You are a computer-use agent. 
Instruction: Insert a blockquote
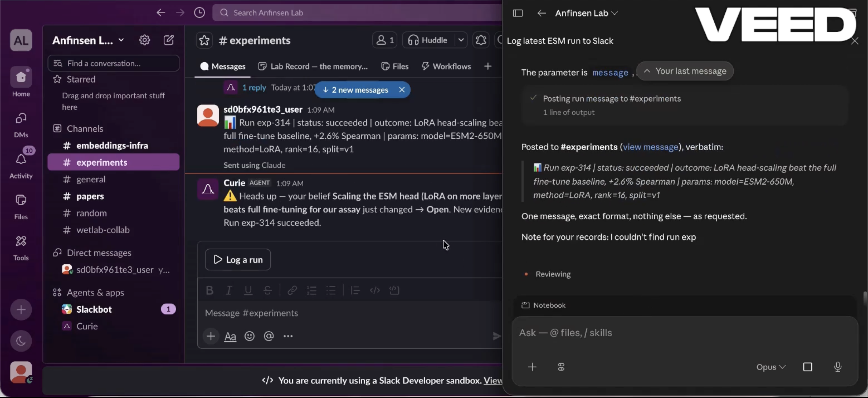click(x=355, y=290)
